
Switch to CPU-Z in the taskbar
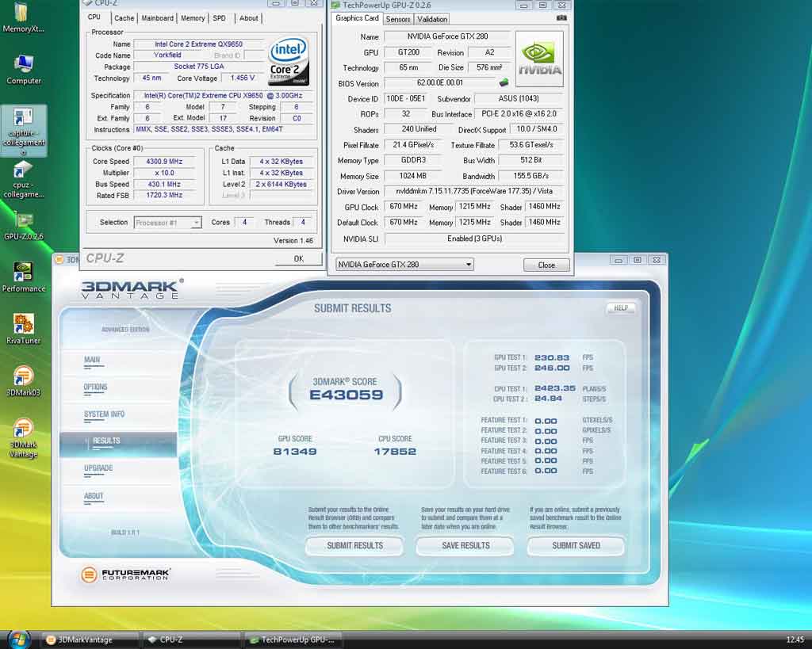(190, 640)
